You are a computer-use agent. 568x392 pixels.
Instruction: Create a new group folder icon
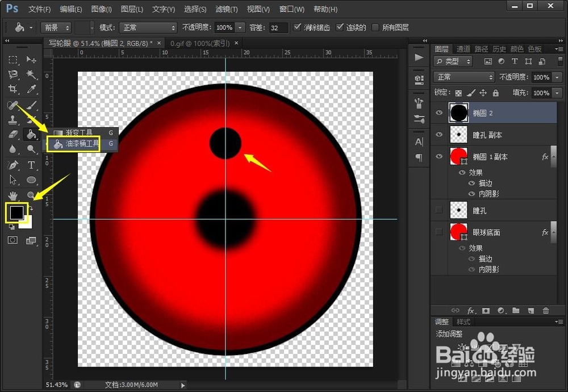[516, 311]
